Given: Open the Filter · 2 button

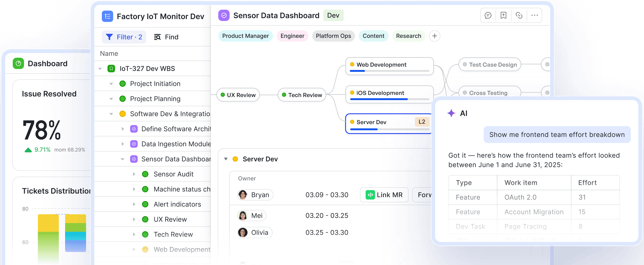Looking at the screenshot, I should pyautogui.click(x=124, y=37).
